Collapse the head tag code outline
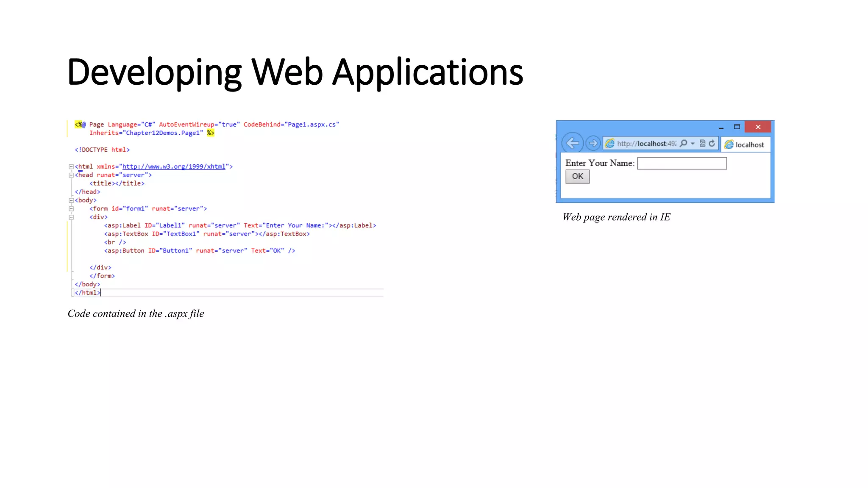 coord(71,175)
